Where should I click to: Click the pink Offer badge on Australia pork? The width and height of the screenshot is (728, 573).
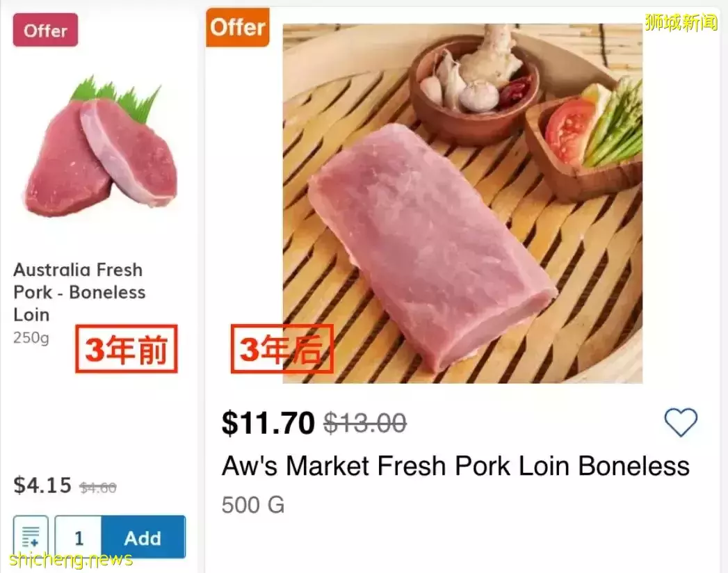pos(45,31)
